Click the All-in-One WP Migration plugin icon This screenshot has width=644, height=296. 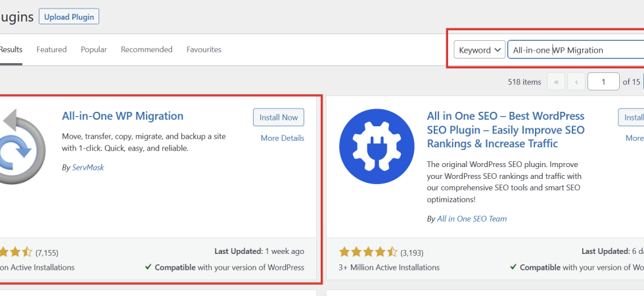[x=21, y=146]
